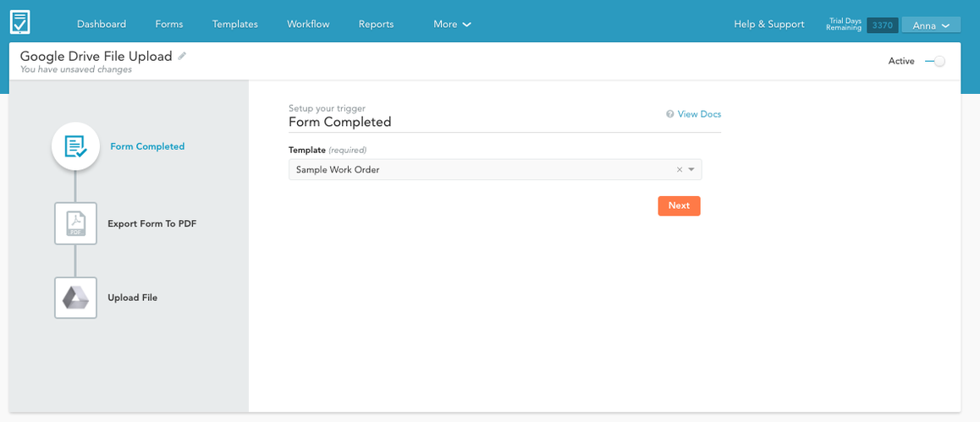This screenshot has width=980, height=422.
Task: Click the 'Setup your trigger' text
Action: pyautogui.click(x=327, y=108)
